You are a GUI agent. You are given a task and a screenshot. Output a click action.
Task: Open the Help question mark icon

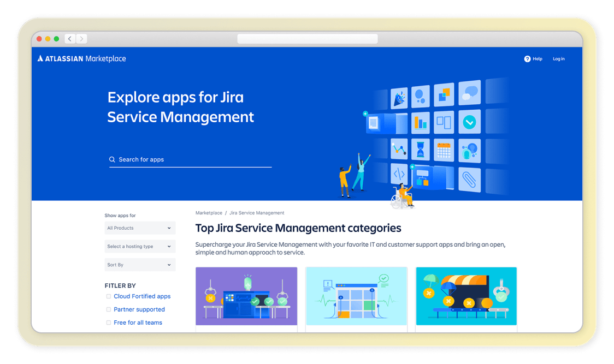point(527,59)
